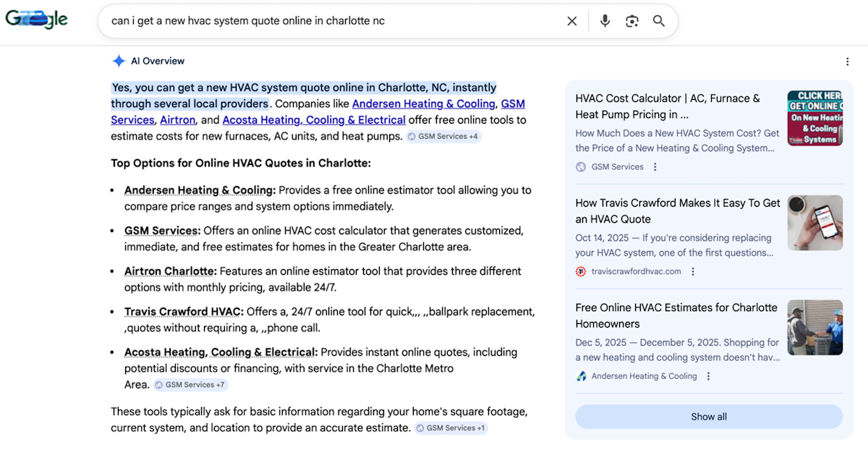This screenshot has height=460, width=868.
Task: Open HVAC Cost Calculator source result
Action: coord(668,106)
